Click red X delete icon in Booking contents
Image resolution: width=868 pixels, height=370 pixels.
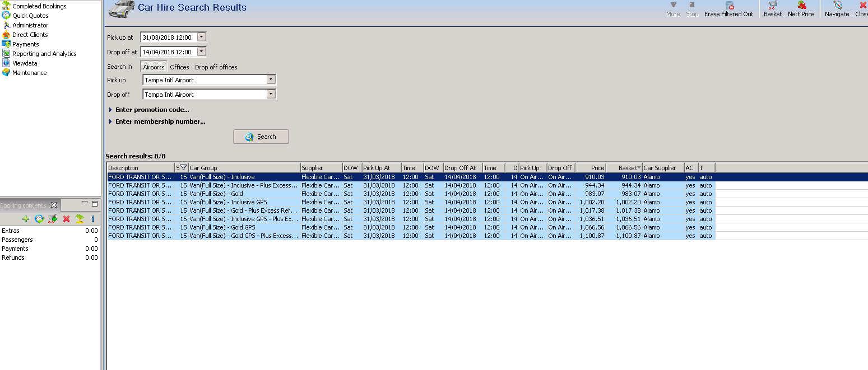pos(66,219)
